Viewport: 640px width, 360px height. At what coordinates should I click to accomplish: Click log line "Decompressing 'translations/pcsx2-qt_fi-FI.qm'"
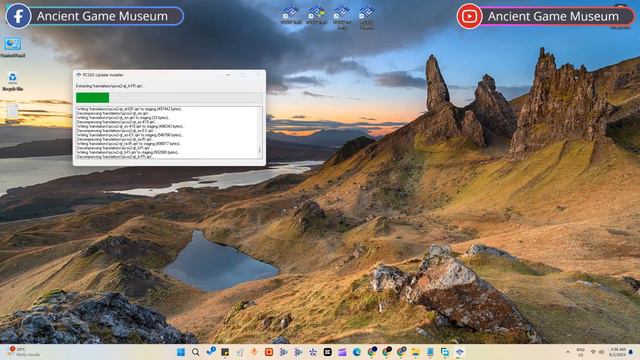[113, 148]
